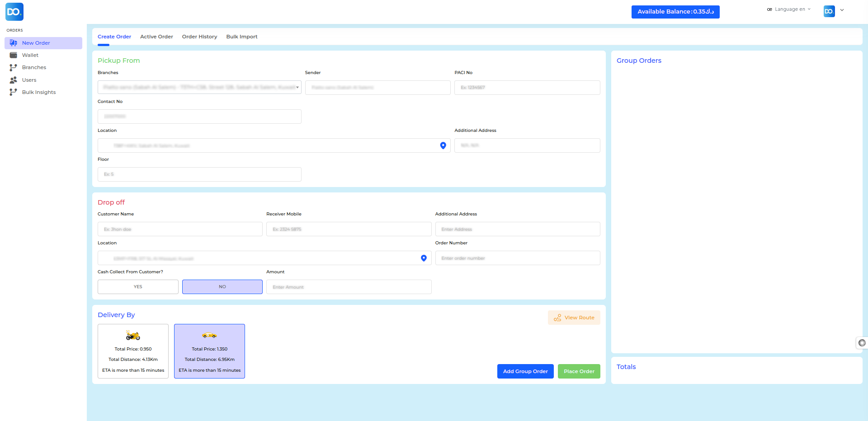The width and height of the screenshot is (868, 421).
Task: Open the Branches dropdown
Action: click(199, 87)
